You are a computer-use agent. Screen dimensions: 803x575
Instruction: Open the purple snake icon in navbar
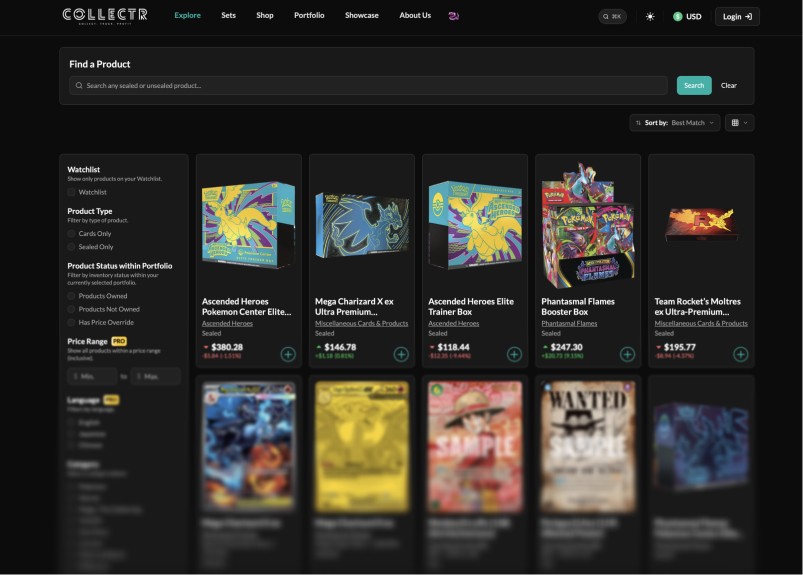[x=453, y=16]
